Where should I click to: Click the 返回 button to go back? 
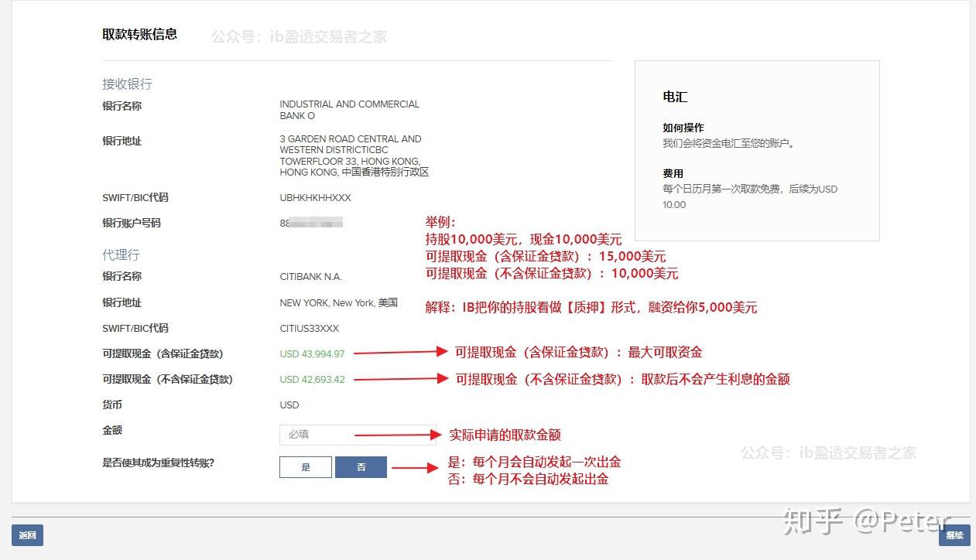point(28,534)
